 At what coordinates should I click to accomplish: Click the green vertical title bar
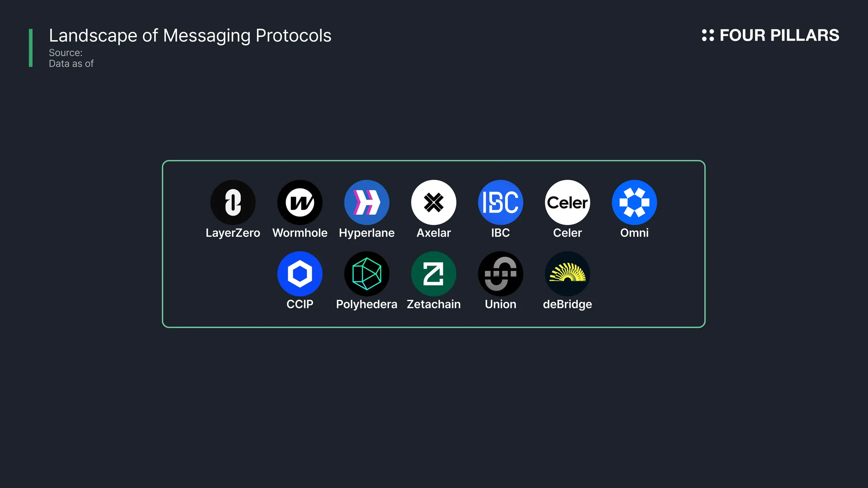click(31, 48)
